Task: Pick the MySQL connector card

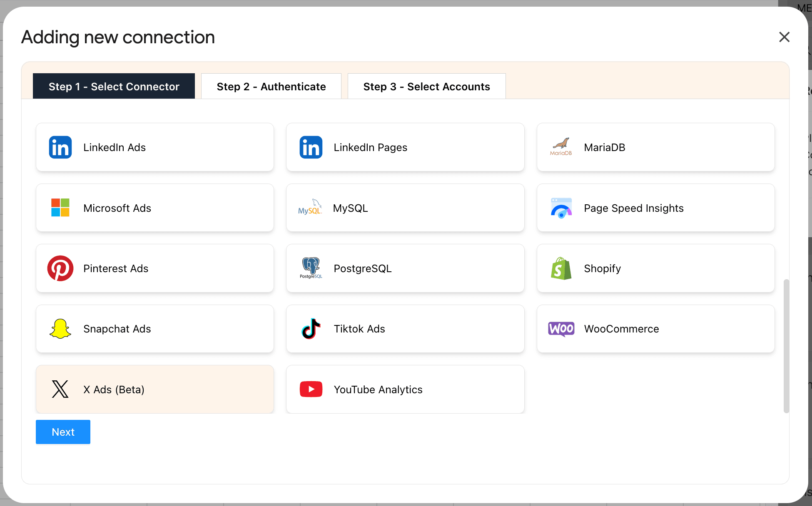Action: [405, 208]
